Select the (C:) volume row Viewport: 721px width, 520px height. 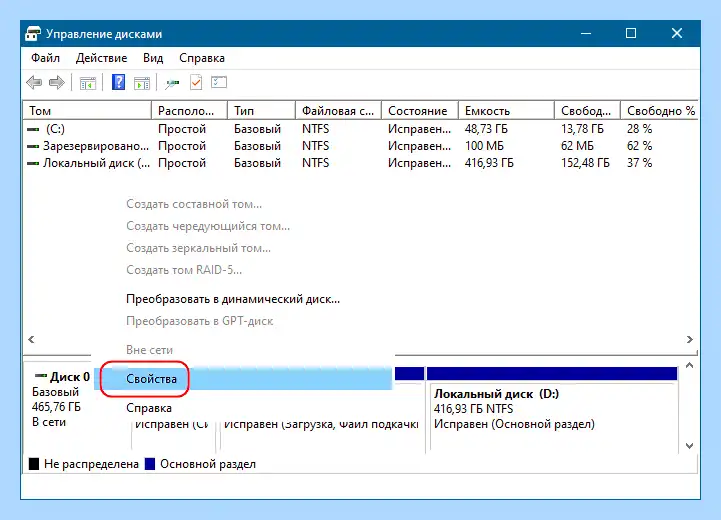click(x=360, y=129)
